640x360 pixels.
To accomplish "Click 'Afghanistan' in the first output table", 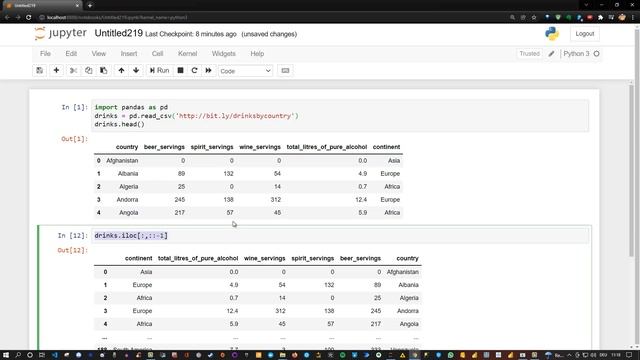I will tap(122, 160).
